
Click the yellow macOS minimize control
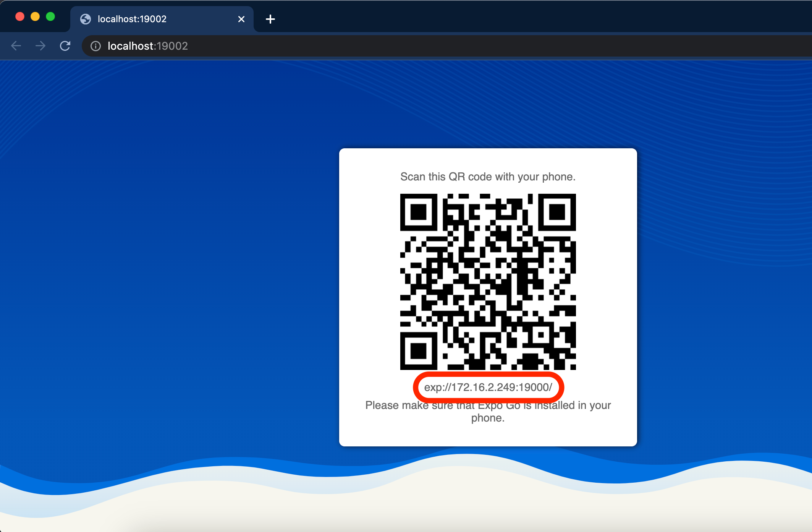point(35,16)
